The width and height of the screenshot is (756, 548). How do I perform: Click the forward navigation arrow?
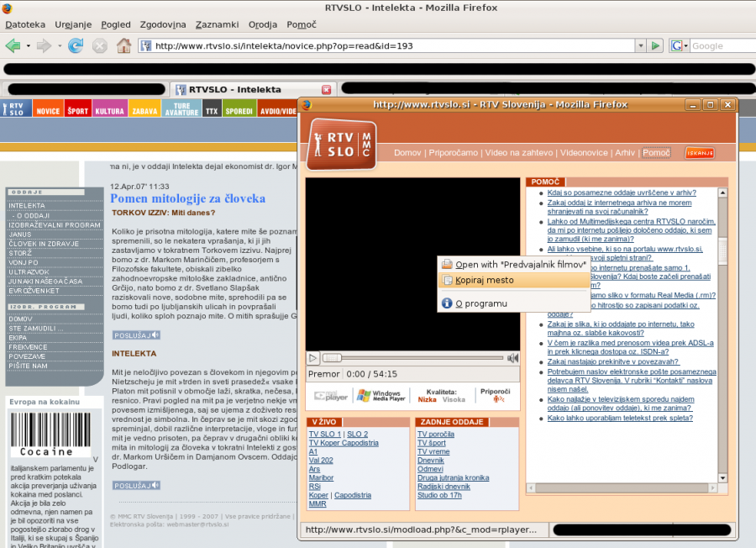tap(44, 46)
